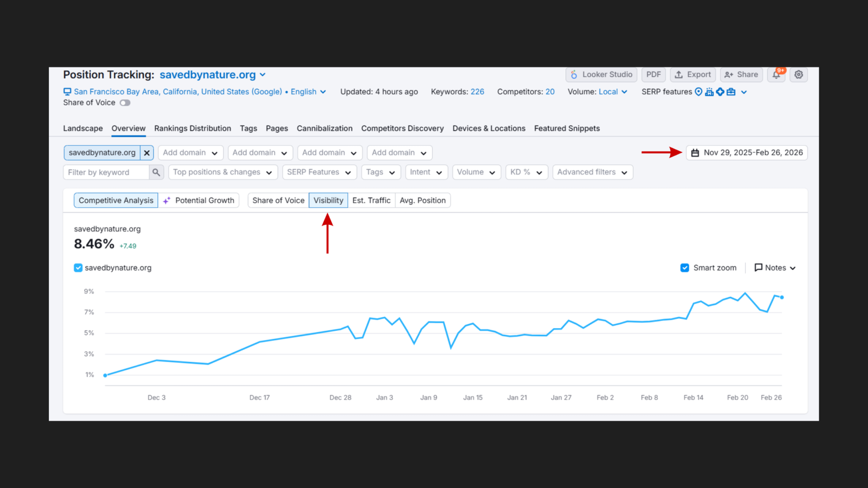Select the Est. Traffic tab
The image size is (868, 488).
[x=371, y=200]
